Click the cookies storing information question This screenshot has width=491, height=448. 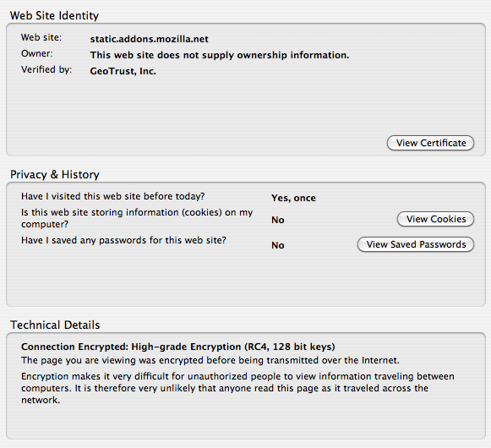tap(137, 218)
